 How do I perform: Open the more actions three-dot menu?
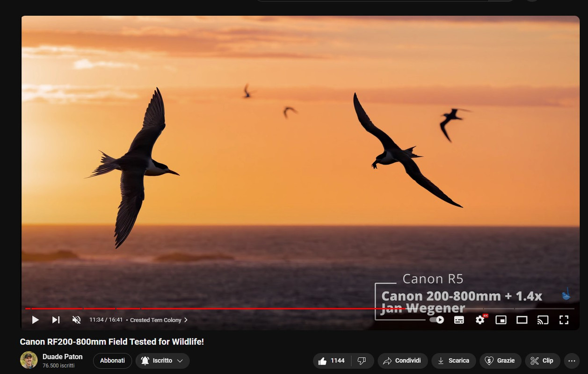[x=571, y=360]
